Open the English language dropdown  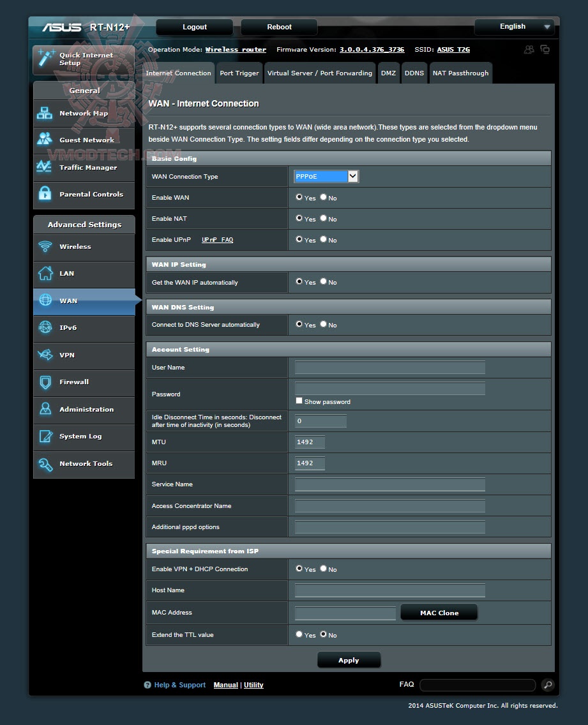point(514,27)
